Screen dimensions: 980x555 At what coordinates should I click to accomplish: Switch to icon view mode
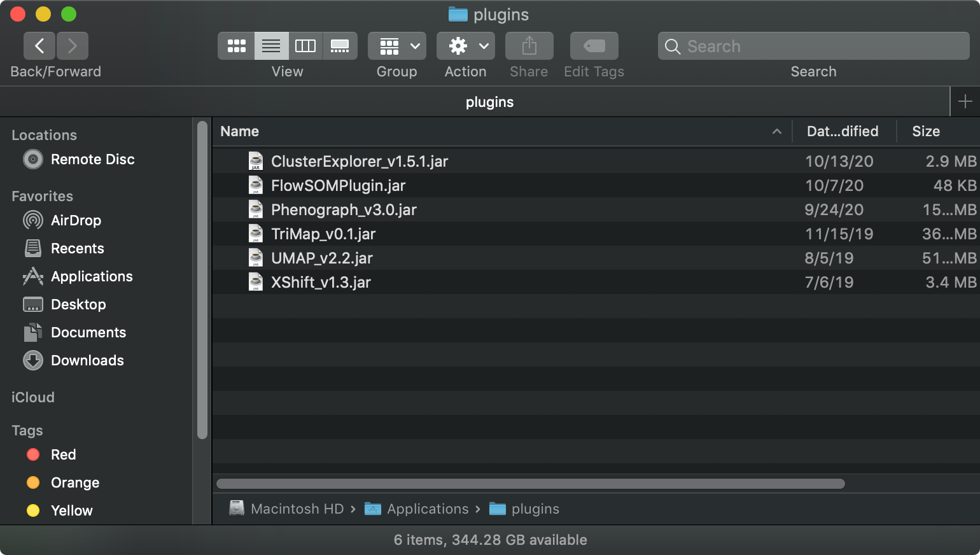[x=236, y=45]
